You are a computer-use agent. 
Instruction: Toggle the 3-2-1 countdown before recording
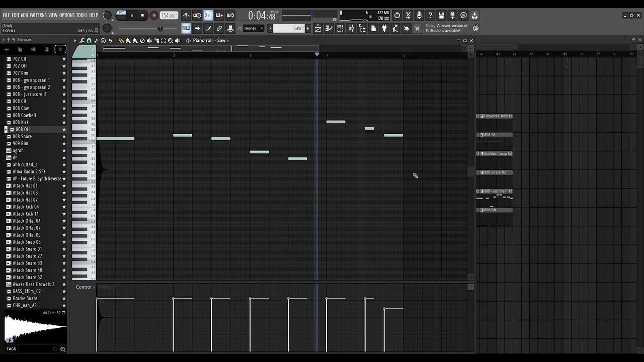pyautogui.click(x=208, y=16)
